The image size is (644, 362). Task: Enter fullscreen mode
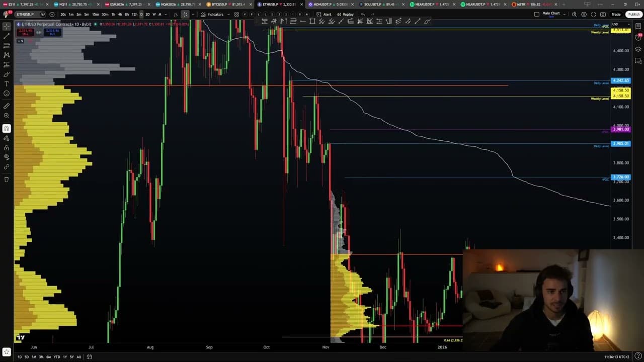593,14
